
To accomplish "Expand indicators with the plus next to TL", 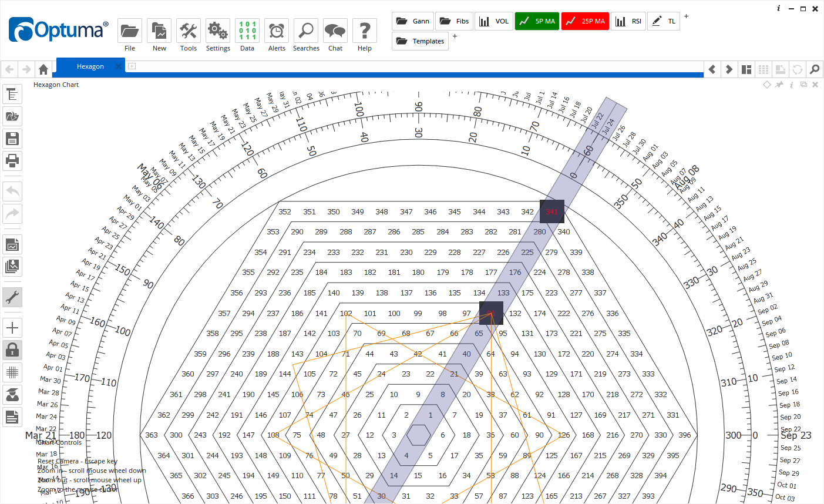I will (686, 16).
